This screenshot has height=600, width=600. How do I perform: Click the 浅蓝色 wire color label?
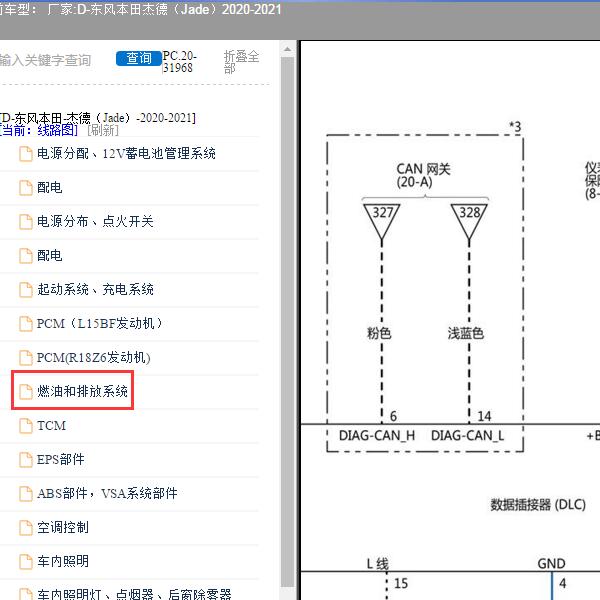(466, 333)
